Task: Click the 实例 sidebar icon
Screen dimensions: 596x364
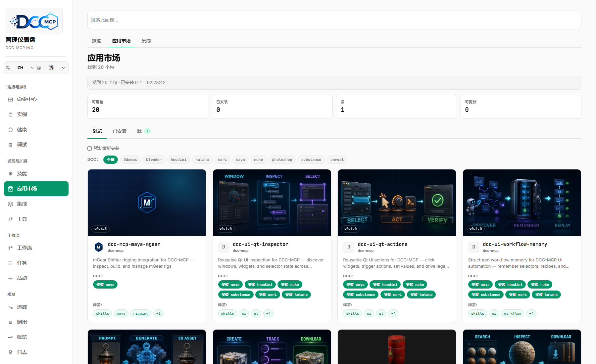Action: coord(11,114)
